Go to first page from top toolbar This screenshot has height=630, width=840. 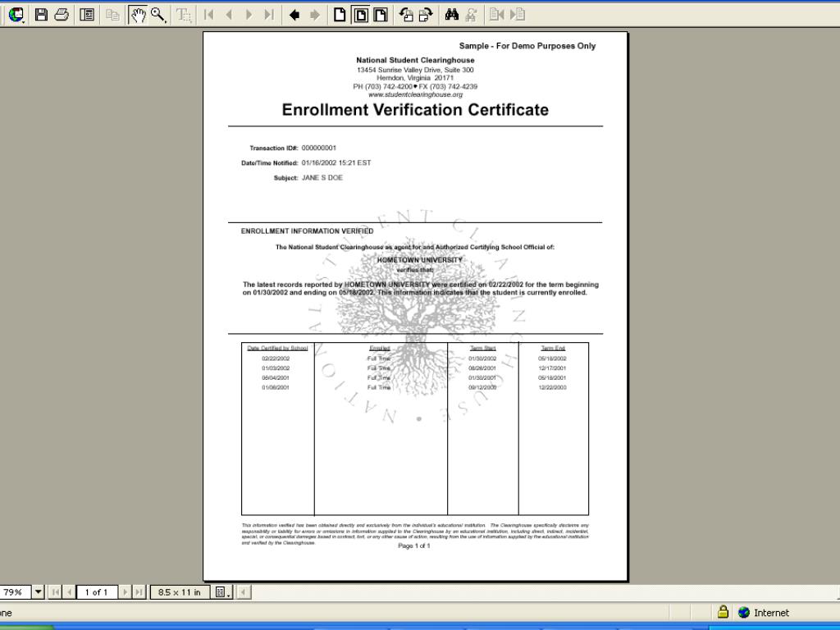coord(209,15)
